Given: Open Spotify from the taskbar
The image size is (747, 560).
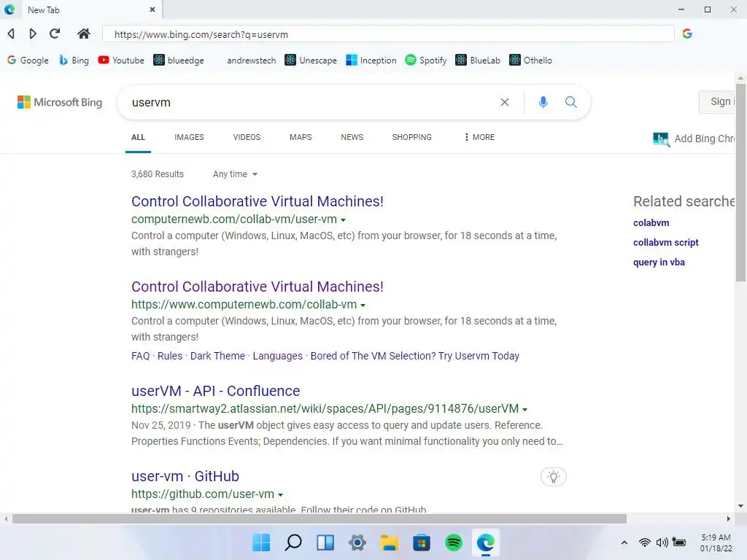Looking at the screenshot, I should [454, 542].
